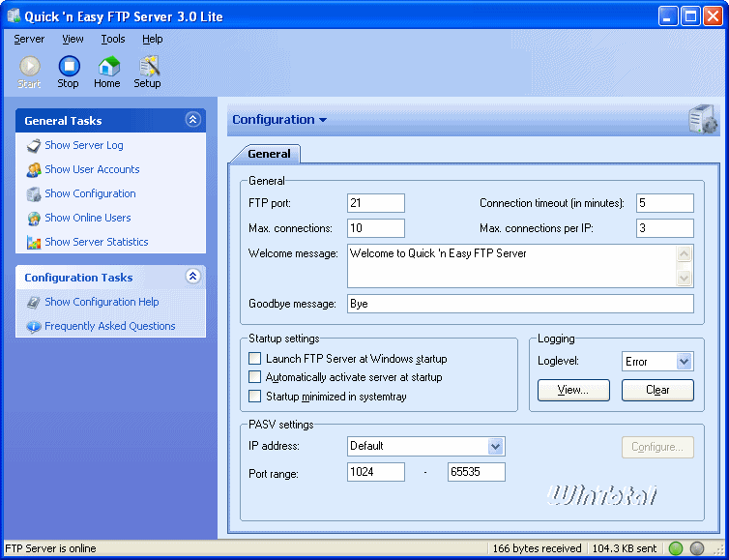Click into the FTP port field
This screenshot has height=560, width=729.
point(376,203)
